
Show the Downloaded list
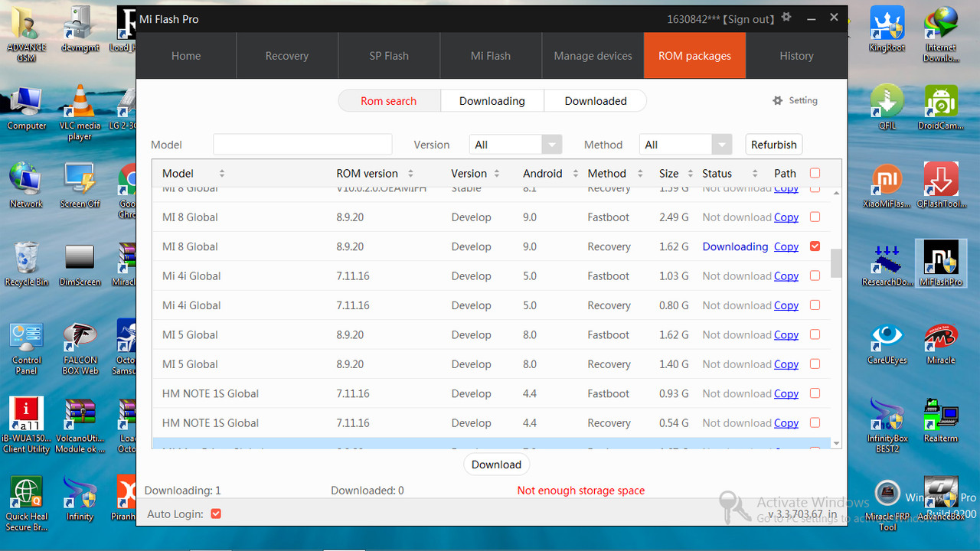(x=596, y=101)
